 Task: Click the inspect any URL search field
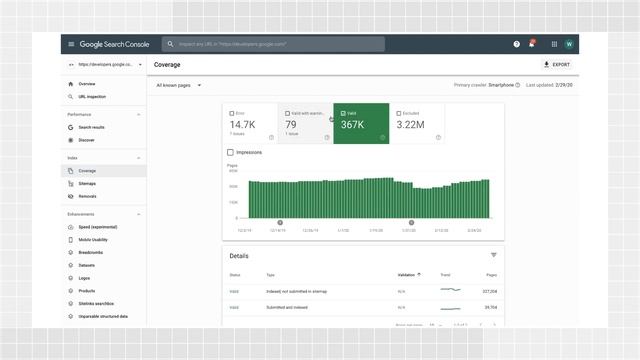[273, 44]
